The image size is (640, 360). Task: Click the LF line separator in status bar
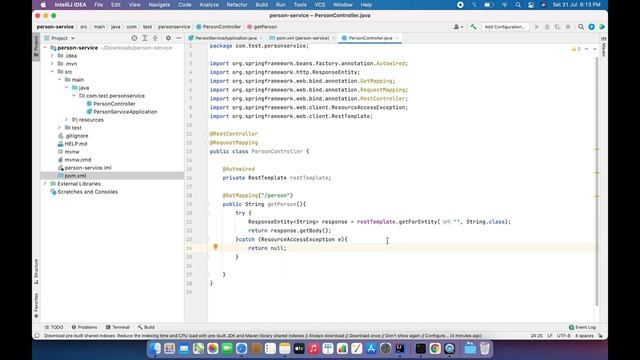pos(550,336)
